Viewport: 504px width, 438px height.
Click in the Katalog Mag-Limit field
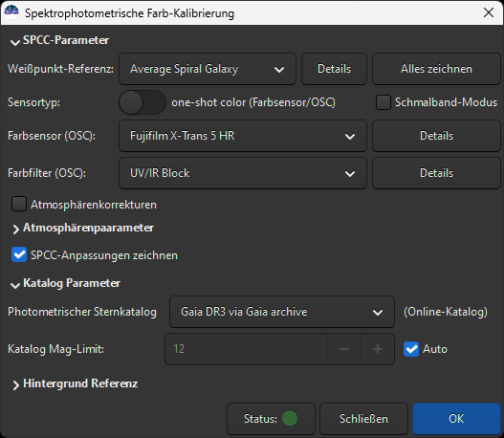pyautogui.click(x=246, y=349)
